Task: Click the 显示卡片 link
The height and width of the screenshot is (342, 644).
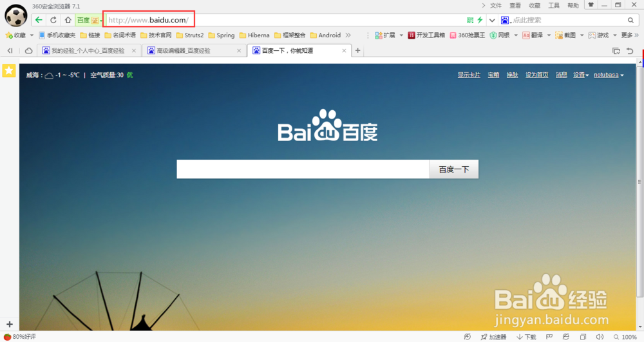Action: point(469,75)
